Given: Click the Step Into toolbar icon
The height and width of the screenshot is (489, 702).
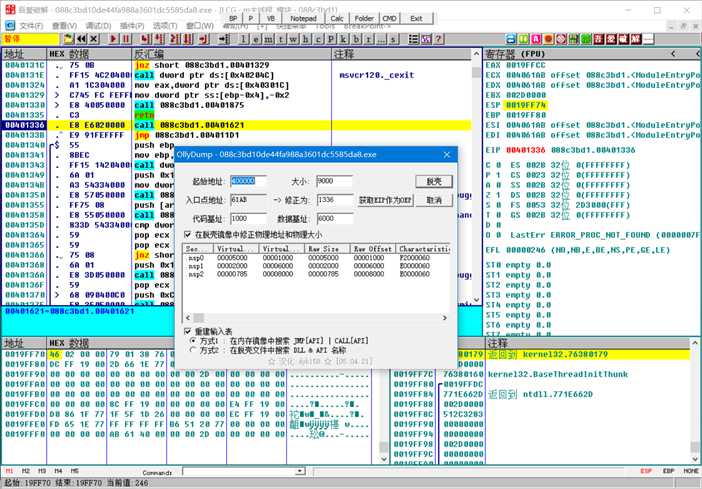Looking at the screenshot, I should coord(145,39).
